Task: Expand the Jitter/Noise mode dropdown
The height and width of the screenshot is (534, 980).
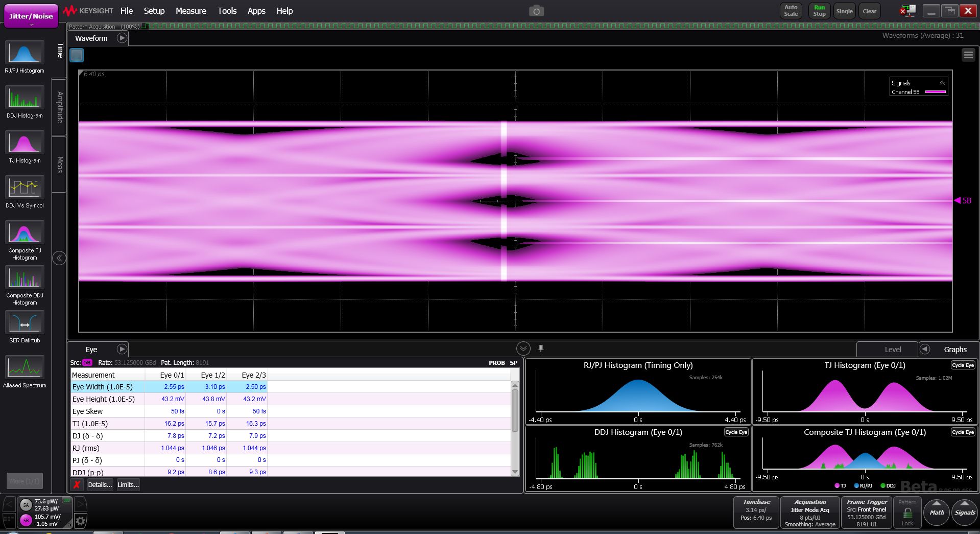Action: click(31, 17)
